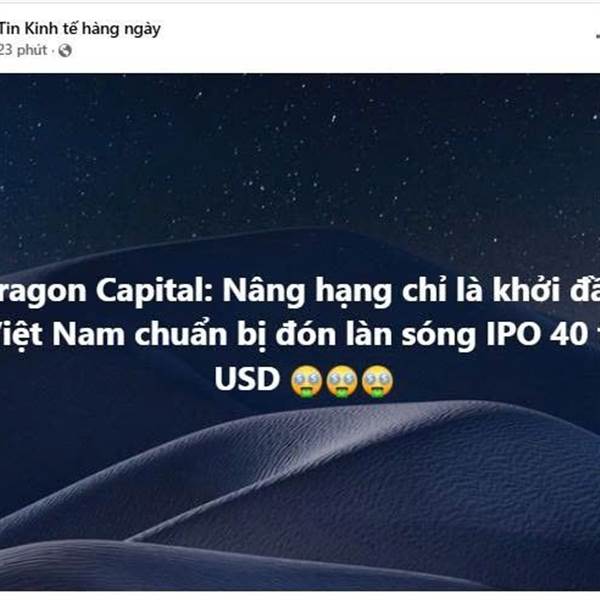Viewport: 600px width, 600px height.
Task: Click the last money-mouth emoji
Action: [377, 381]
